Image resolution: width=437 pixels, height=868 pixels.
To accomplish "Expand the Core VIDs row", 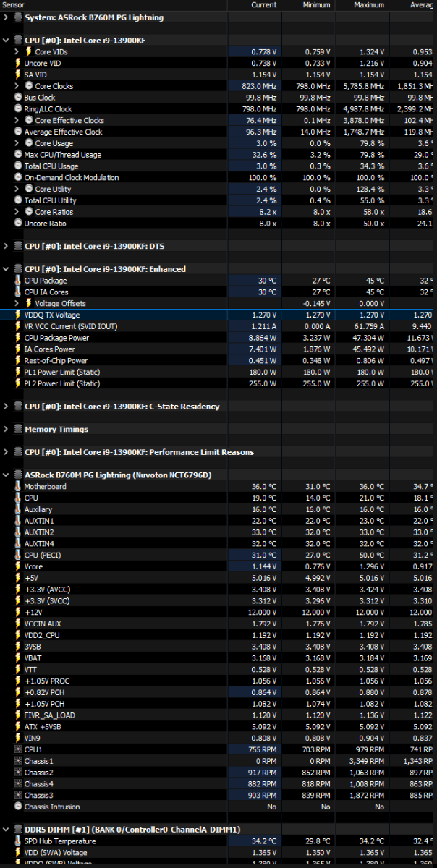I will (x=17, y=51).
